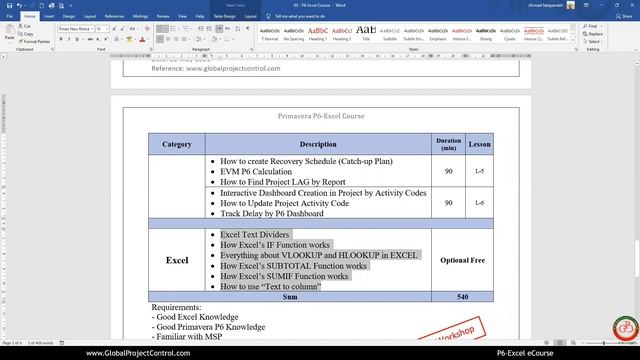This screenshot has width=640, height=360.
Task: Center the text alignment
Action: [x=168, y=39]
